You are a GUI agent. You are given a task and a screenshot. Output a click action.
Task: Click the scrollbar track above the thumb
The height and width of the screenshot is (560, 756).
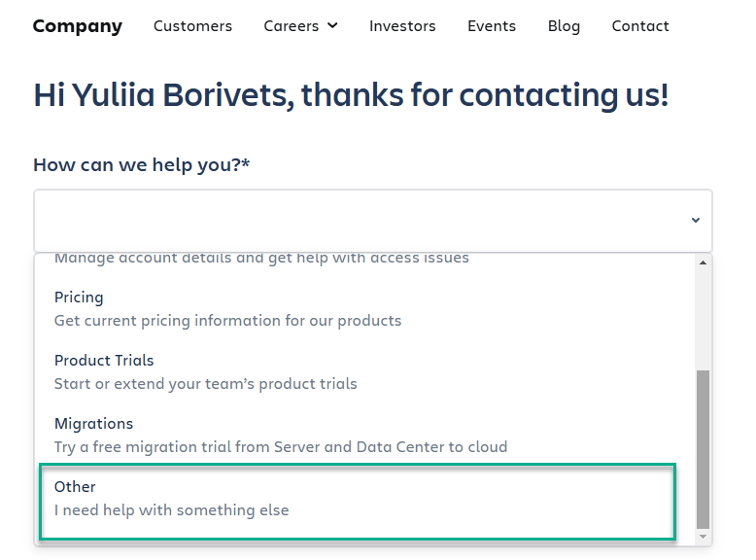click(704, 321)
